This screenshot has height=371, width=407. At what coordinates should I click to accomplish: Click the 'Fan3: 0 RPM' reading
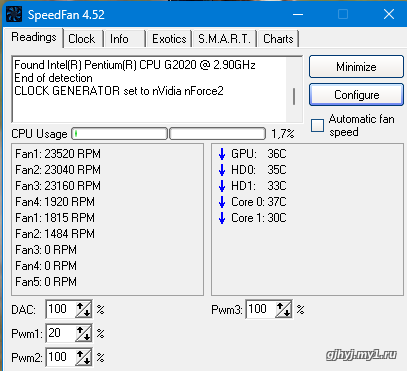pyautogui.click(x=46, y=250)
